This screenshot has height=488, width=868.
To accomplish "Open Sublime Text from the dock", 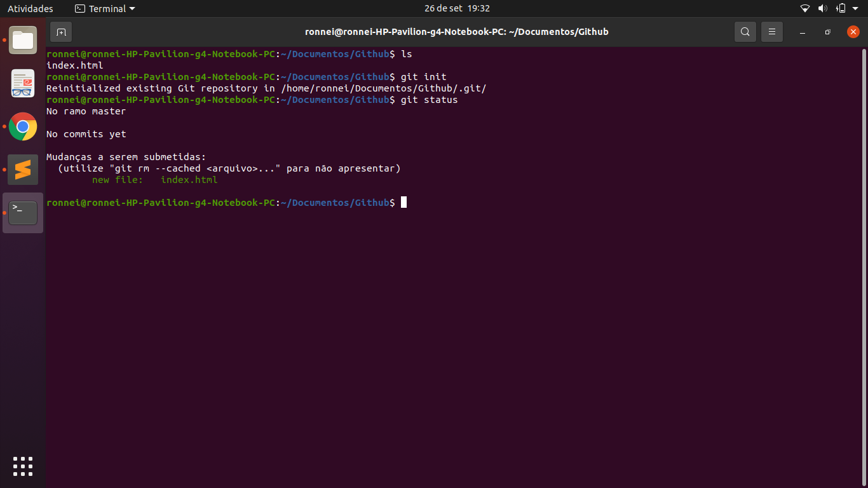I will (23, 170).
